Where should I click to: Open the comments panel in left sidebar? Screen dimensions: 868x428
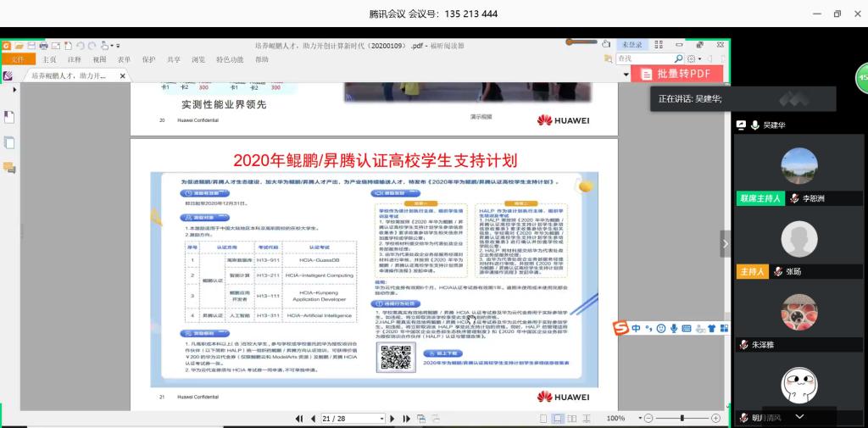pyautogui.click(x=9, y=168)
